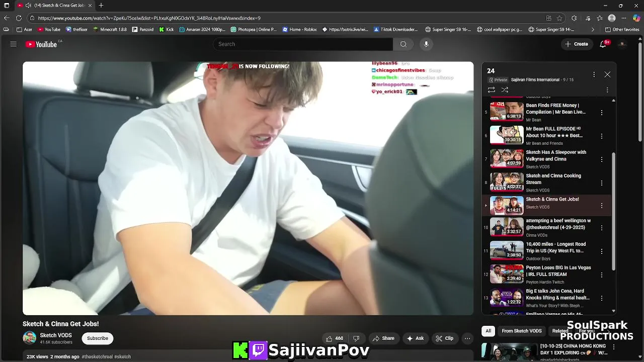Play the Peyton Loses BIG In Las Vegas thumbnail

tap(507, 274)
